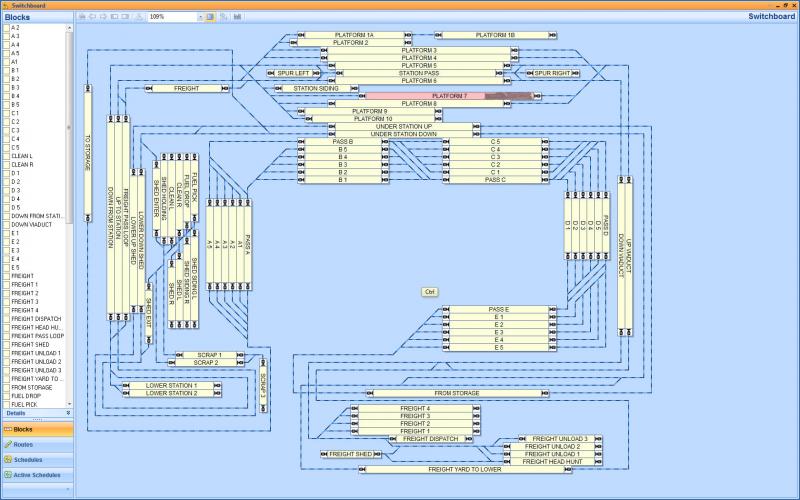Screen dimensions: 800x500
Task: Select the PLATFORM 7 block on switchboard
Action: (450, 96)
